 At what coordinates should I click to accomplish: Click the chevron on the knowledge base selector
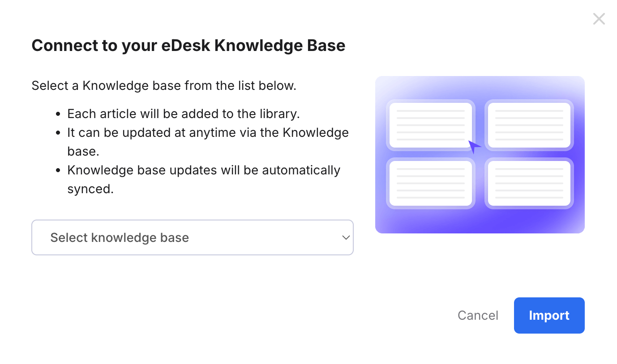[x=345, y=237]
